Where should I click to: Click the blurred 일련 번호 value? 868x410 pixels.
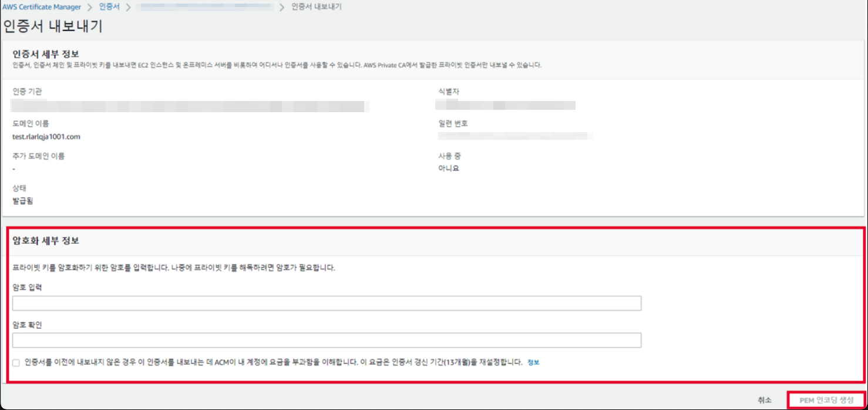pos(514,136)
